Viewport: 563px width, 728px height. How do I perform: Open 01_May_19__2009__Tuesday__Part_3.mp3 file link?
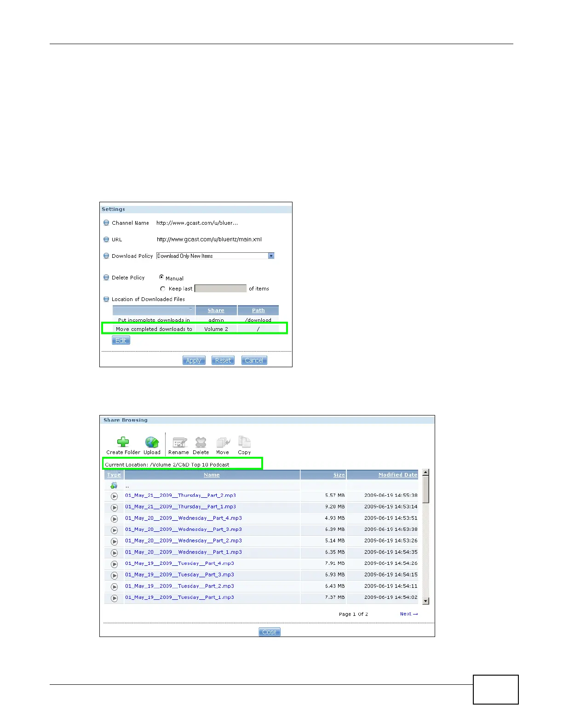pos(179,574)
